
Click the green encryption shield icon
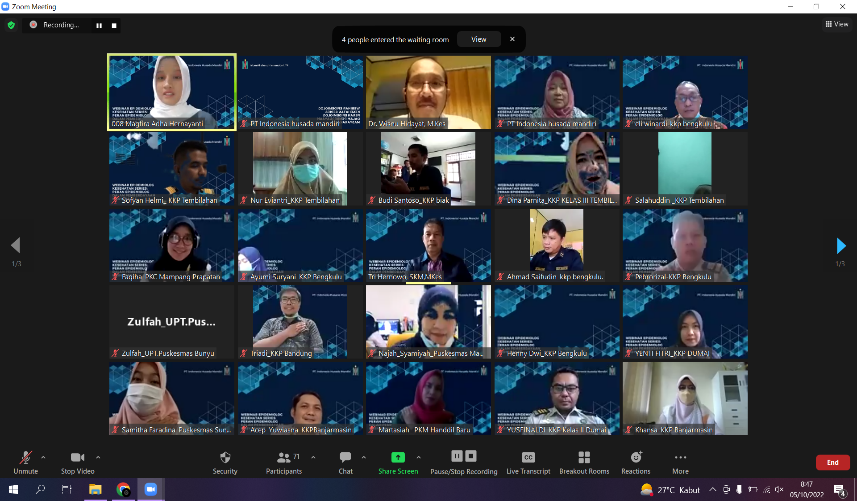pyautogui.click(x=11, y=25)
